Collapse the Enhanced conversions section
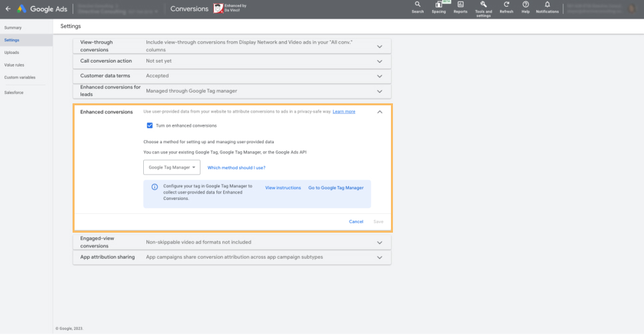The height and width of the screenshot is (336, 644). pos(380,112)
